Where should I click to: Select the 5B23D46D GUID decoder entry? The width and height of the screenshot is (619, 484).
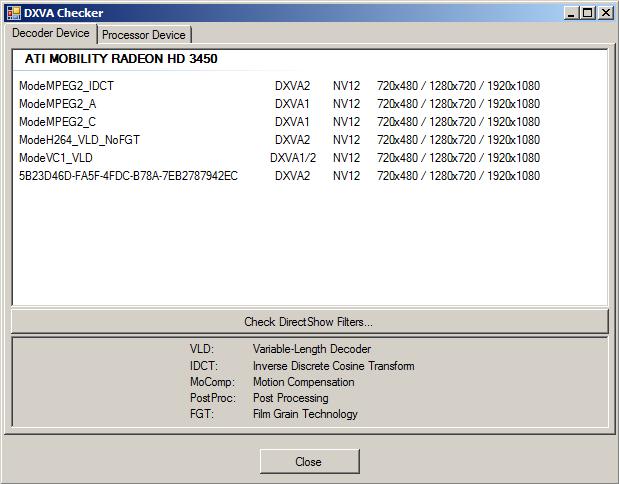[128, 176]
